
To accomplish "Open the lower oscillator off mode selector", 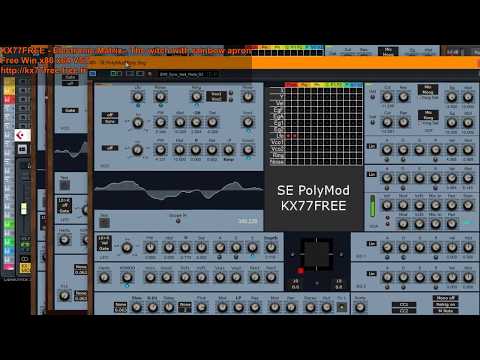I will 110,148.
